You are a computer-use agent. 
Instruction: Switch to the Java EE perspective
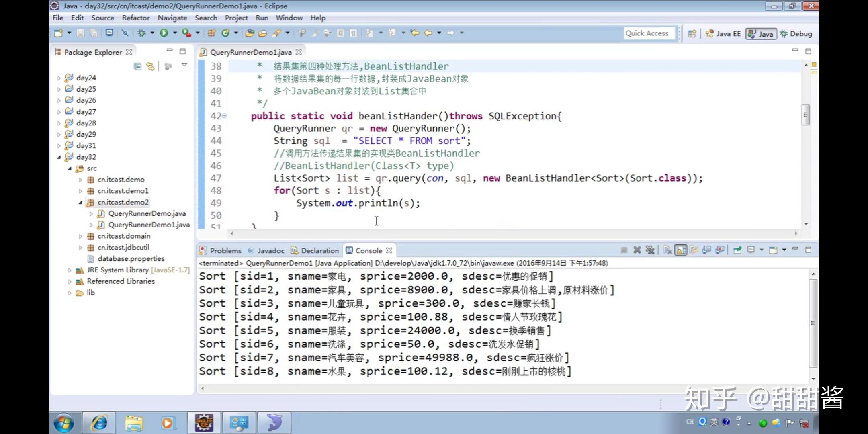pyautogui.click(x=723, y=34)
